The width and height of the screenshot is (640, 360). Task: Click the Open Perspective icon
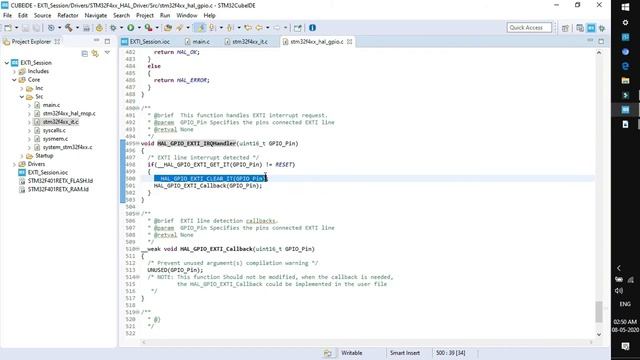[565, 28]
